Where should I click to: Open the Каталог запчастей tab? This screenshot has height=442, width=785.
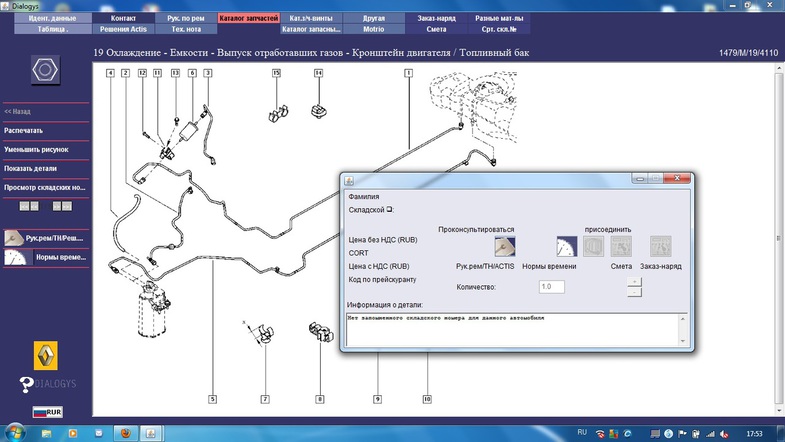248,19
